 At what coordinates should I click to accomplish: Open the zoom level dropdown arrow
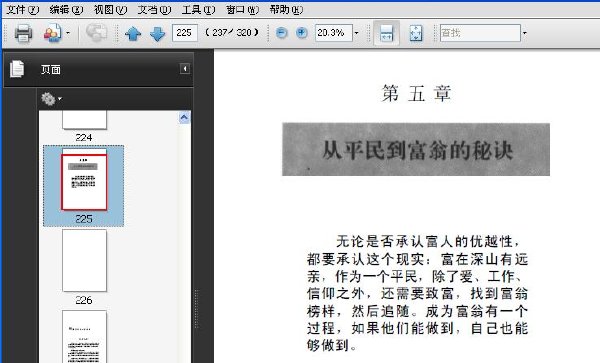(x=356, y=33)
